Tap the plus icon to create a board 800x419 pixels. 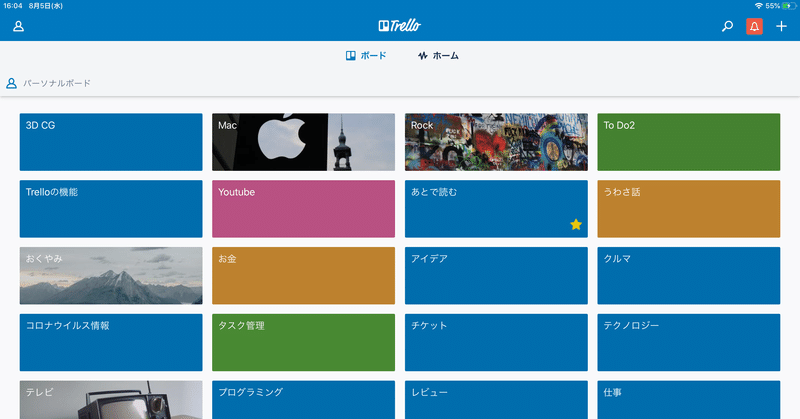click(781, 26)
